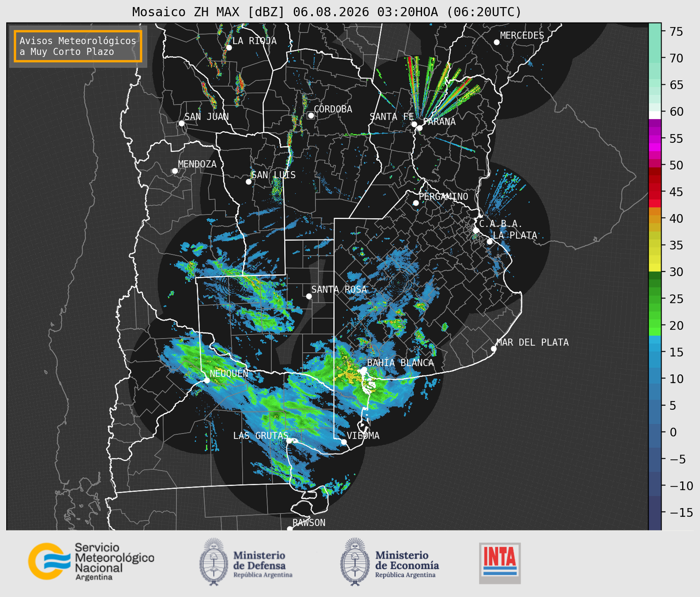Screen dimensions: 700x597
Task: Click the green 25 dBZ color band
Action: tap(655, 298)
